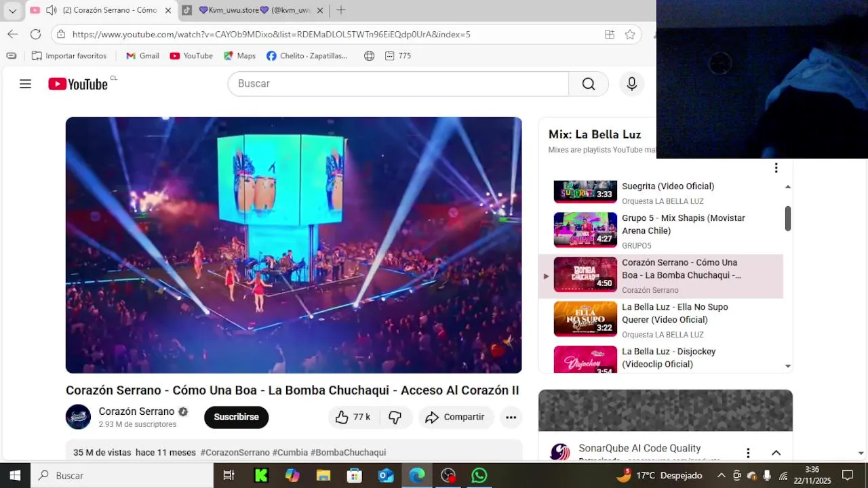Like the video with 77 k thumbs-up
The width and height of the screenshot is (868, 488).
pos(353,417)
